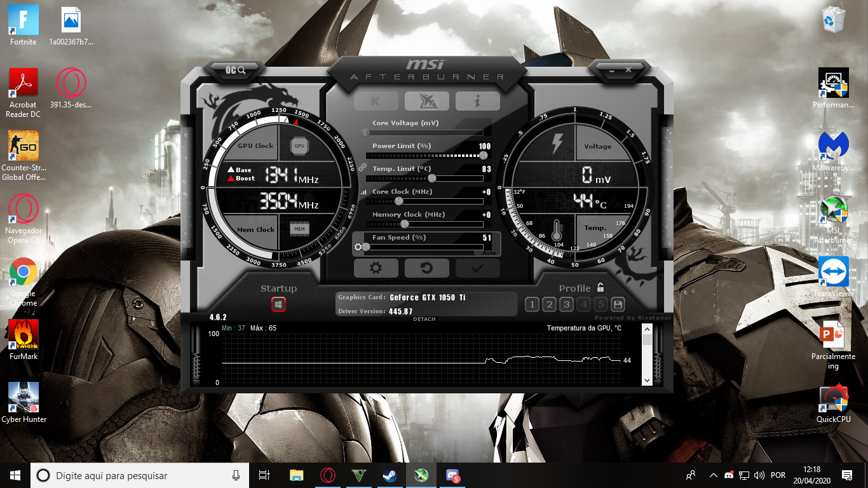Open the Afterburner information button
Screen dimensions: 868x488
[477, 101]
